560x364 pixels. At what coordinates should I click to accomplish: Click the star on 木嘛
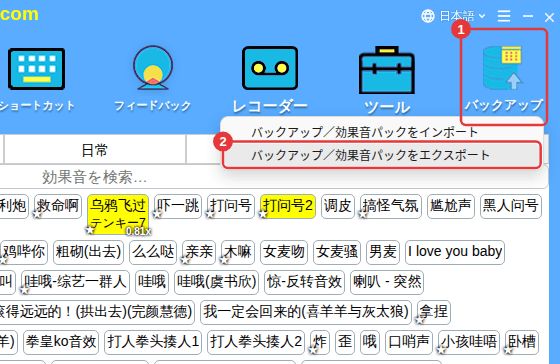pyautogui.click(x=224, y=260)
